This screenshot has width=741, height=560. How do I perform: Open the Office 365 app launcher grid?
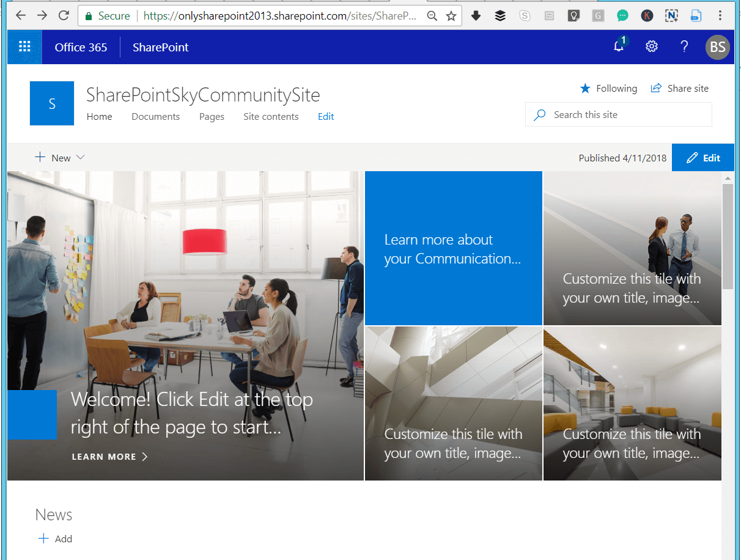(x=24, y=46)
